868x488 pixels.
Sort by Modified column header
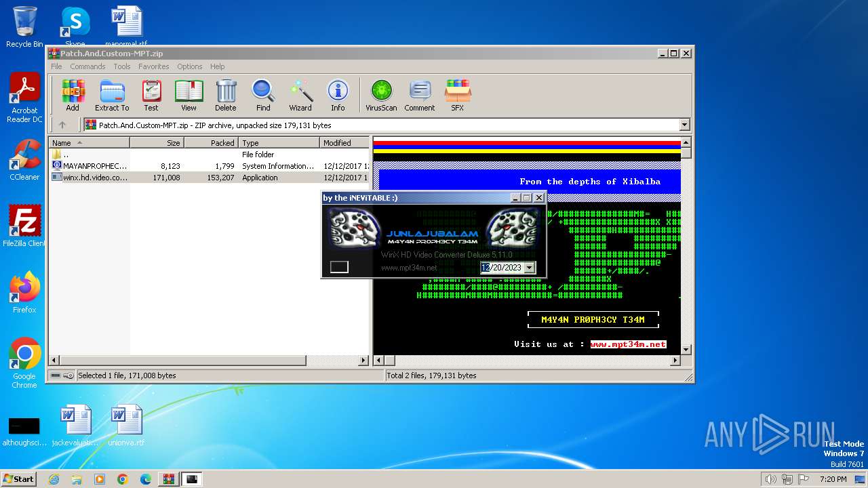point(344,142)
